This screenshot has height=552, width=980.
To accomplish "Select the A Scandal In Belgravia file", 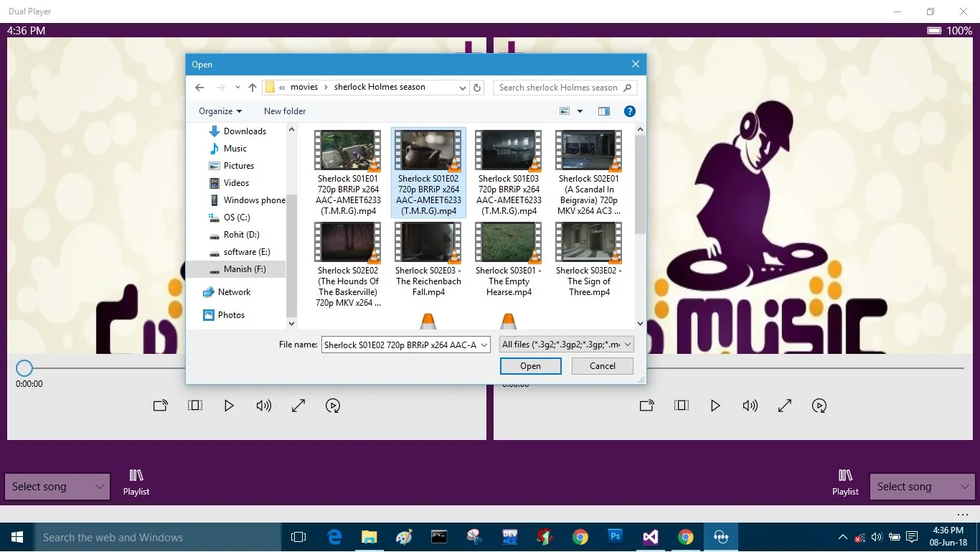I will click(589, 172).
